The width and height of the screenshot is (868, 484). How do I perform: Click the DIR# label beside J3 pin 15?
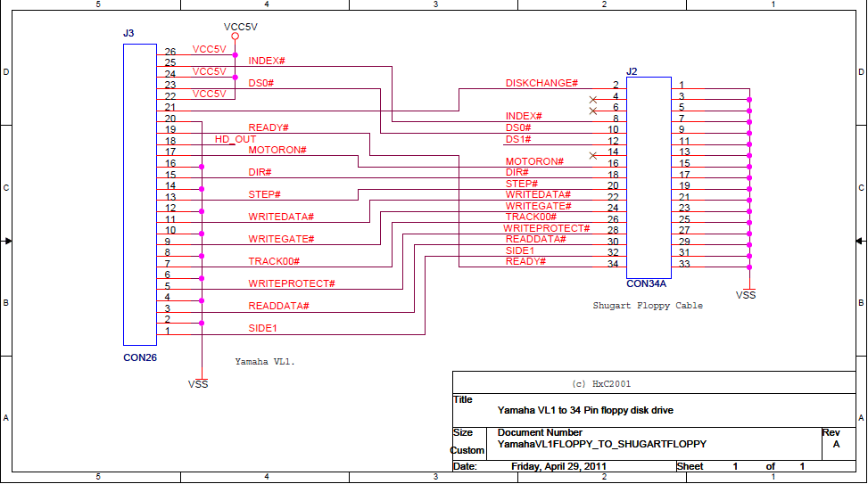coord(260,172)
